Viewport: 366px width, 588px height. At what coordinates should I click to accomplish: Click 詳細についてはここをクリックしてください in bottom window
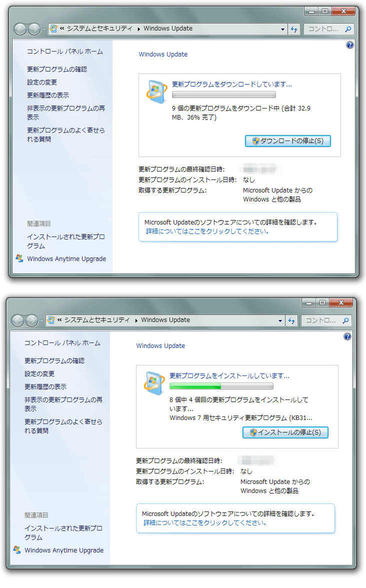(x=205, y=523)
